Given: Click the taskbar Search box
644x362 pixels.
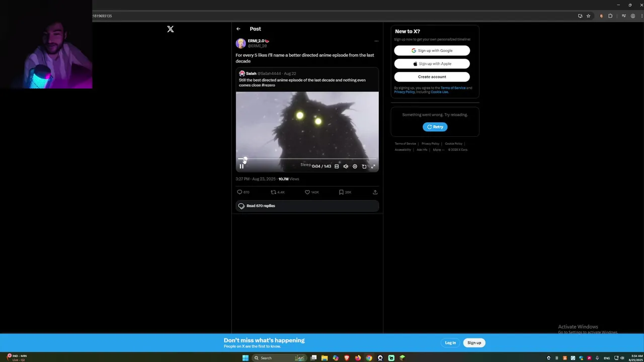Looking at the screenshot, I should click(x=280, y=358).
